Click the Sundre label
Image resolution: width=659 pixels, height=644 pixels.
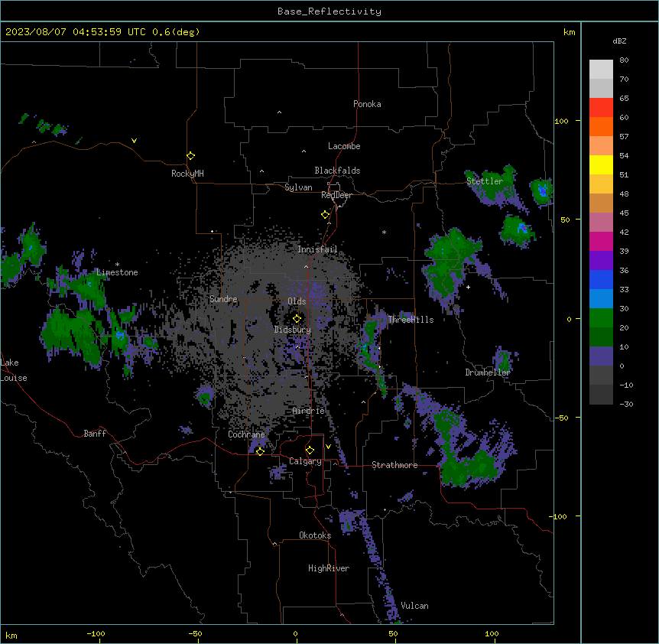coord(223,299)
